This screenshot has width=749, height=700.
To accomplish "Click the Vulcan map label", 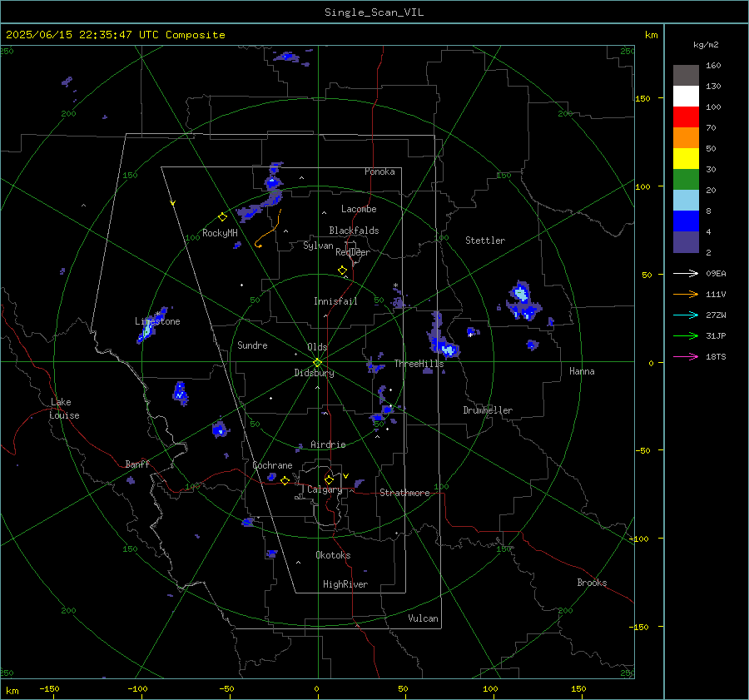I will point(423,618).
